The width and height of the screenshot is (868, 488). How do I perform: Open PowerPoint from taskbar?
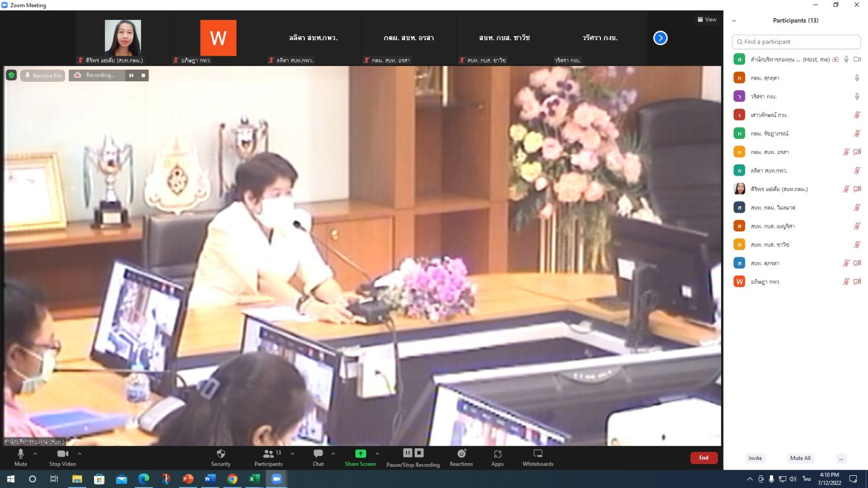188,479
